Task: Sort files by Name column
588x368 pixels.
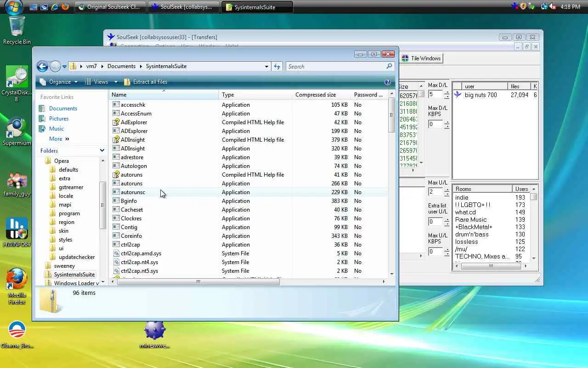Action: (164, 95)
